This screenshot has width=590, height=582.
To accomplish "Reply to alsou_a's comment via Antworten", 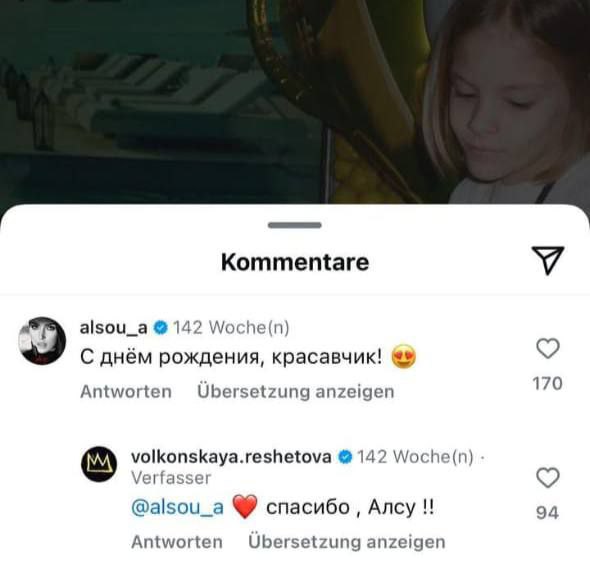I will coord(126,392).
